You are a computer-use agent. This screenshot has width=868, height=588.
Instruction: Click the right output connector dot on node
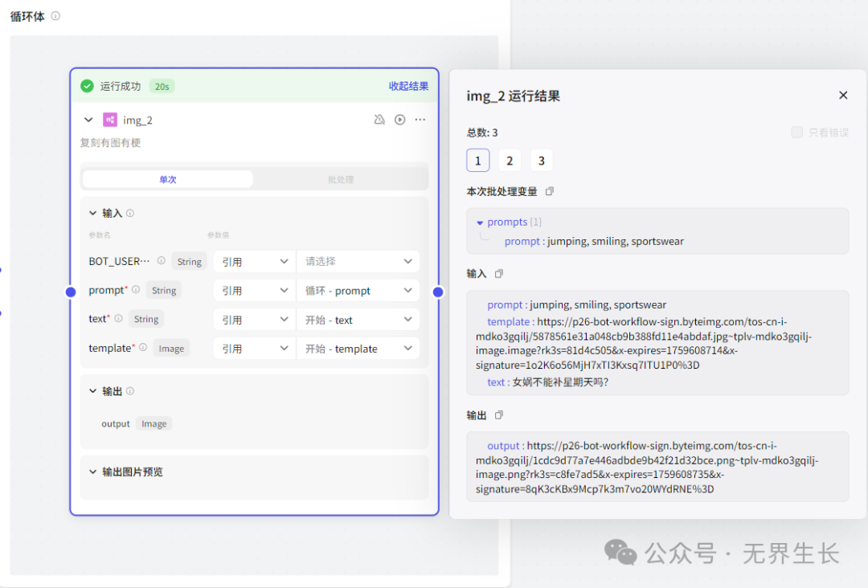click(438, 292)
